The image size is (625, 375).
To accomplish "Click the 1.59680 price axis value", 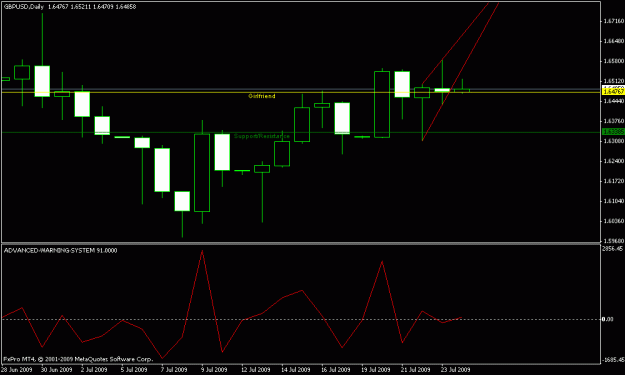I will click(614, 241).
